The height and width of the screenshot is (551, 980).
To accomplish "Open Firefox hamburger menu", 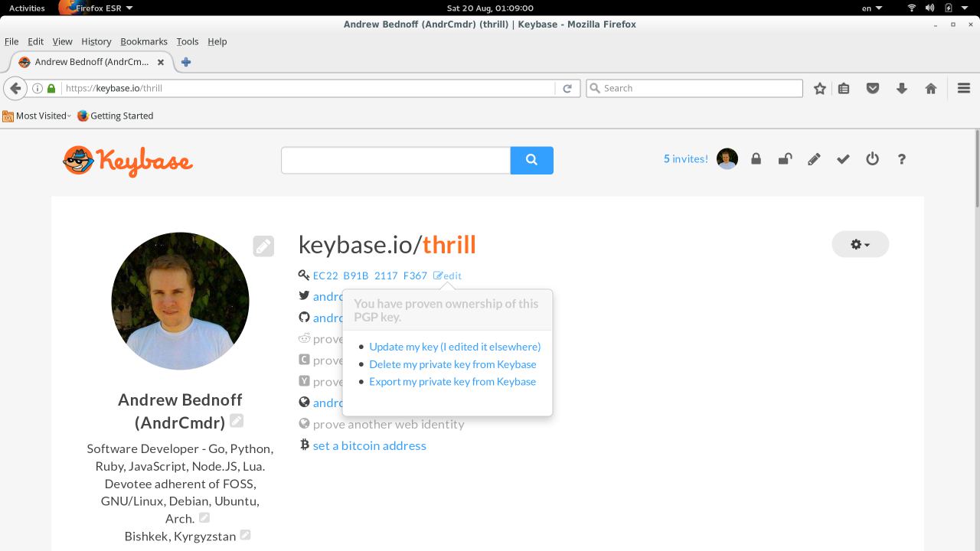I will click(x=964, y=88).
